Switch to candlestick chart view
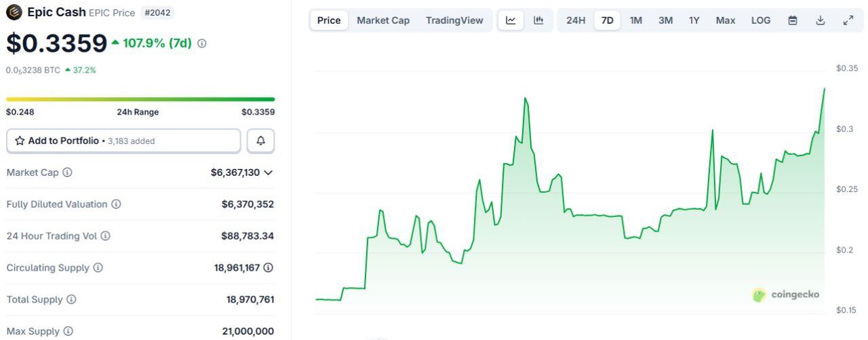The width and height of the screenshot is (868, 340). pyautogui.click(x=538, y=20)
